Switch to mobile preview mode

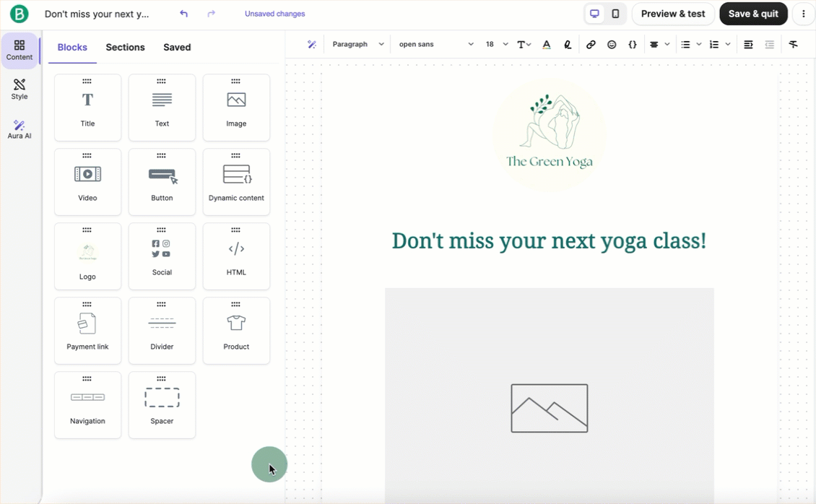click(x=615, y=14)
